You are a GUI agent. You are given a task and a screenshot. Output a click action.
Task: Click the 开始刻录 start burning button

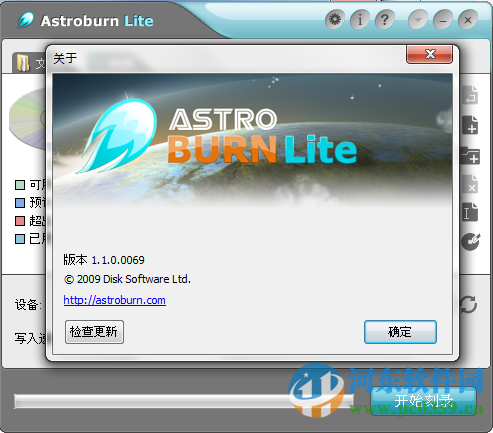pyautogui.click(x=423, y=401)
